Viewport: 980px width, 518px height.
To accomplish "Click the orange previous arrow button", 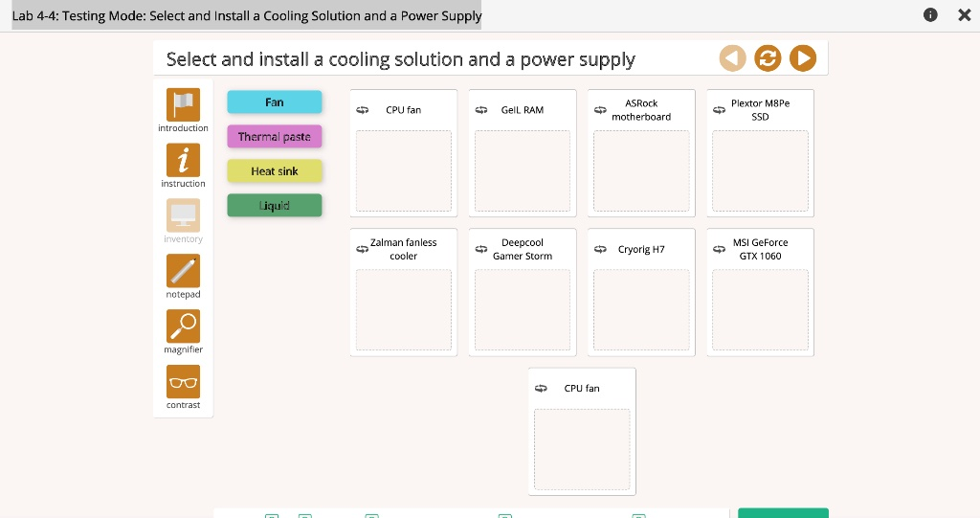I will 732,59.
